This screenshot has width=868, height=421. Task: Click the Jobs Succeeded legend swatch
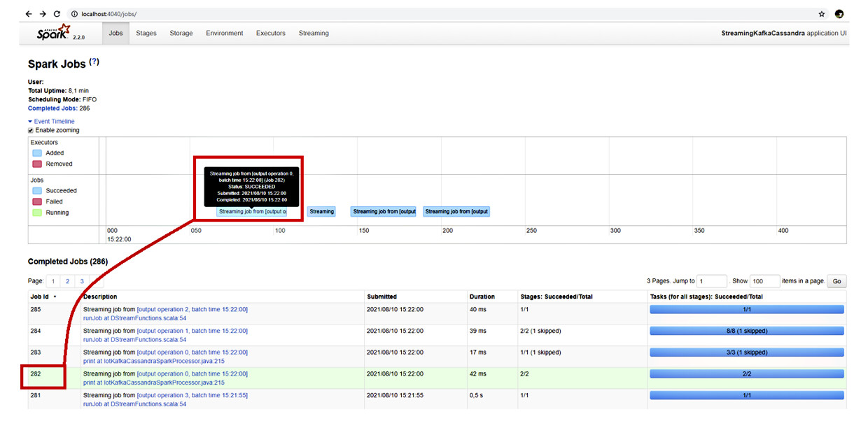[36, 190]
